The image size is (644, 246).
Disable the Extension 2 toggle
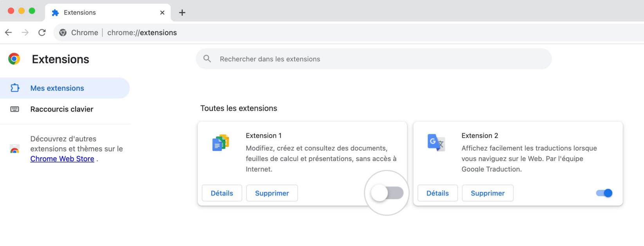[x=604, y=193]
